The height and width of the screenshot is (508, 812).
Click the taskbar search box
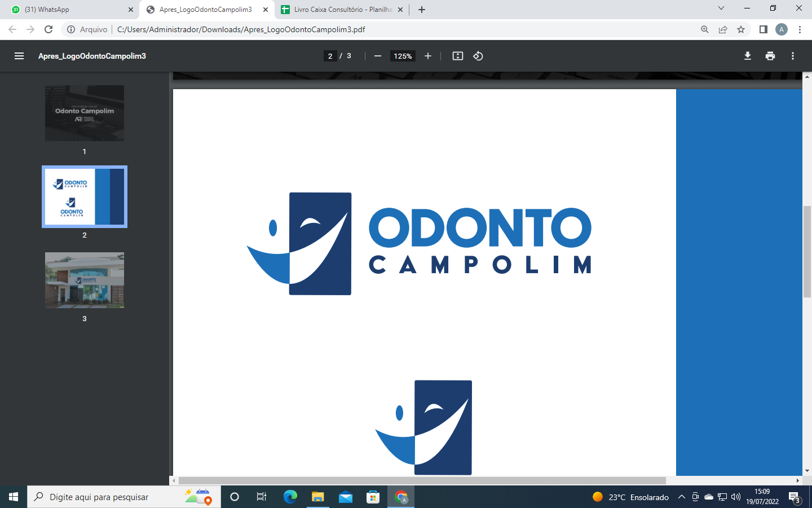pyautogui.click(x=124, y=497)
